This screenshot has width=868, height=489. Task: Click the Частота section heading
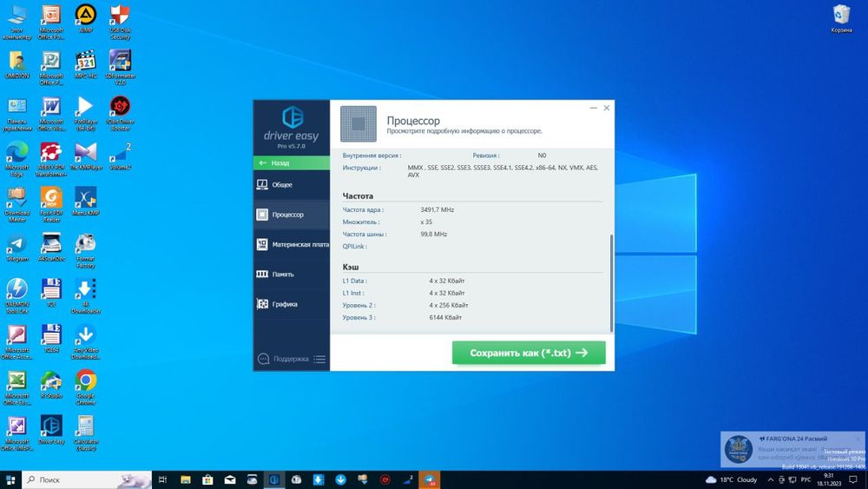[x=358, y=196]
